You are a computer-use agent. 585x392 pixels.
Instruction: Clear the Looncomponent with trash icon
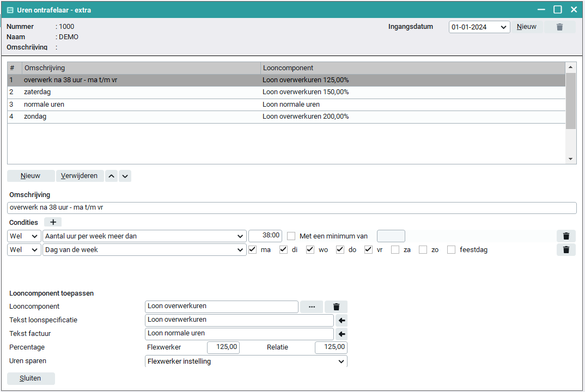(x=336, y=307)
